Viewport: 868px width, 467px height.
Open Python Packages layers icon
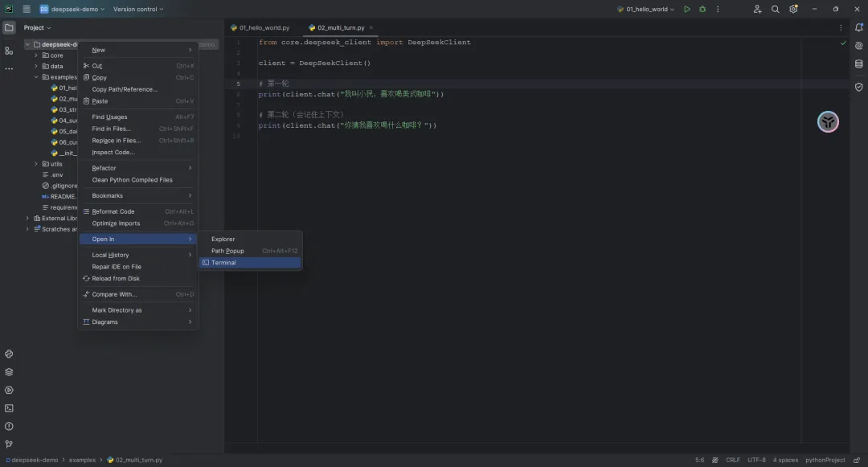(x=9, y=372)
